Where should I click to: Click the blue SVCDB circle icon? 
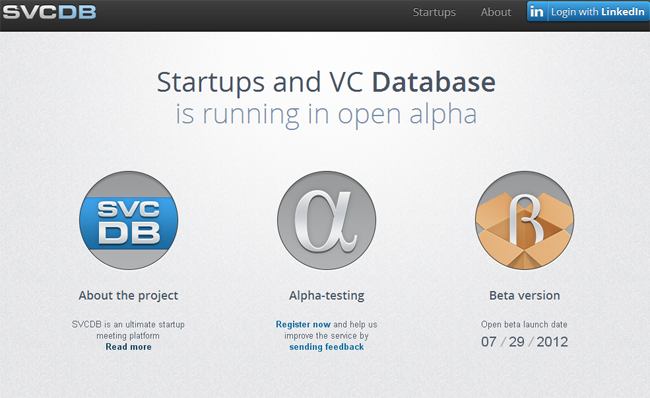[129, 221]
